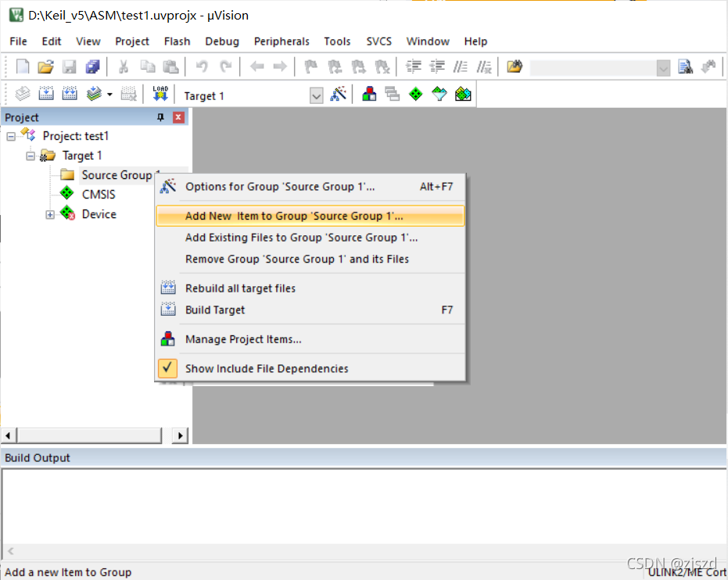Download to flash LOAD icon

pyautogui.click(x=160, y=94)
